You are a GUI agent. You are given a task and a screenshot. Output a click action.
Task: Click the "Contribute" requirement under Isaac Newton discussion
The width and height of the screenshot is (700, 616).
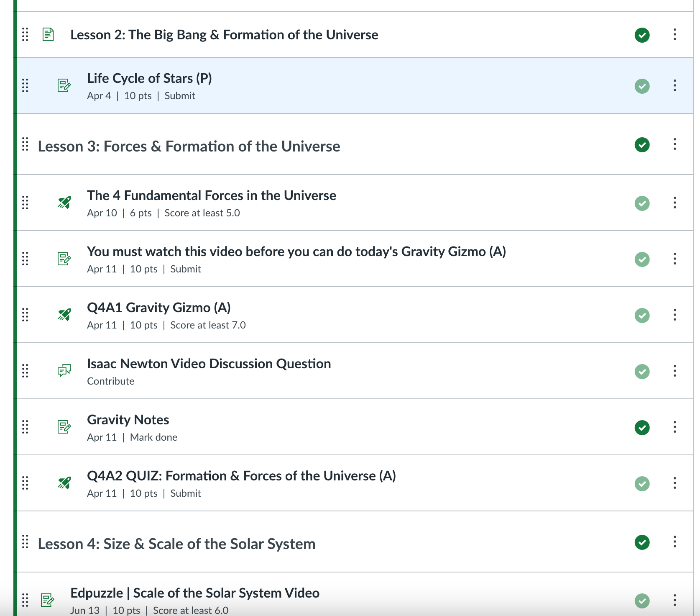[111, 381]
